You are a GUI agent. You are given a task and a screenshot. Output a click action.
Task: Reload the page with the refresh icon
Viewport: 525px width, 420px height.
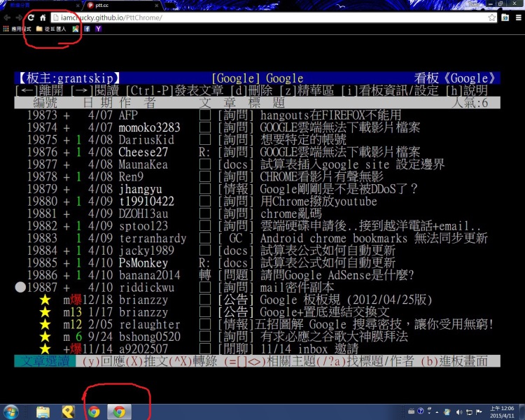[31, 17]
